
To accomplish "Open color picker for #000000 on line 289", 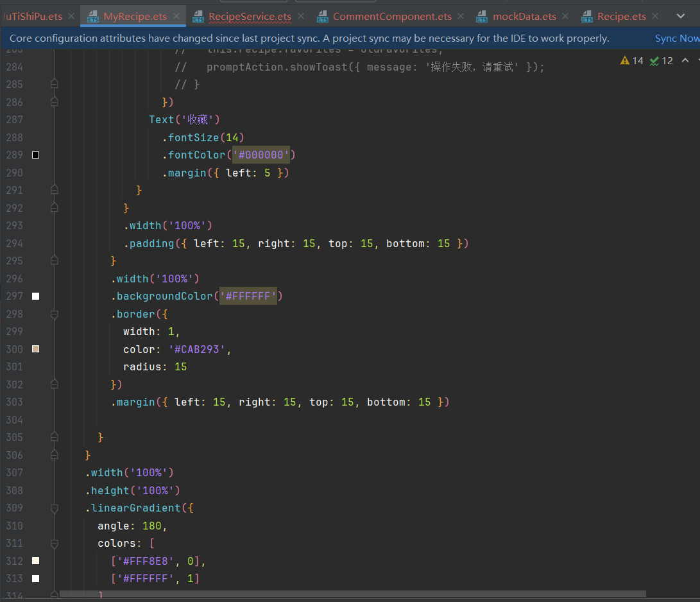I will point(36,155).
